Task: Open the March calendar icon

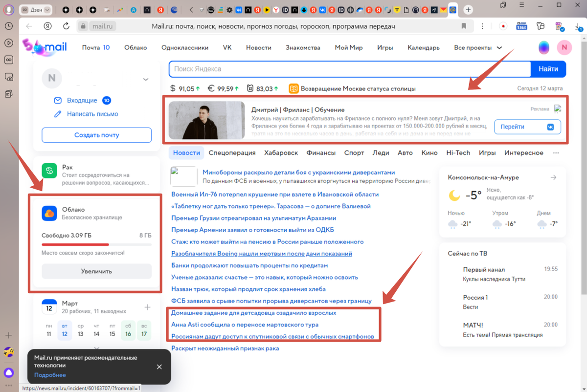Action: point(49,307)
